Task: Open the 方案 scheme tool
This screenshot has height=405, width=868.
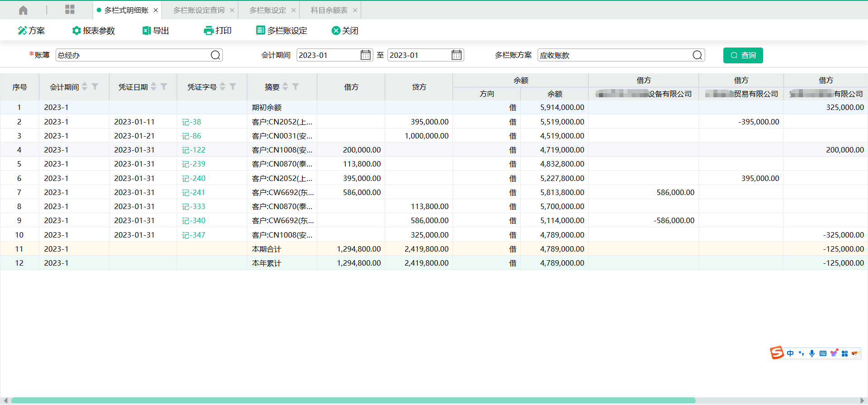Action: pos(31,31)
